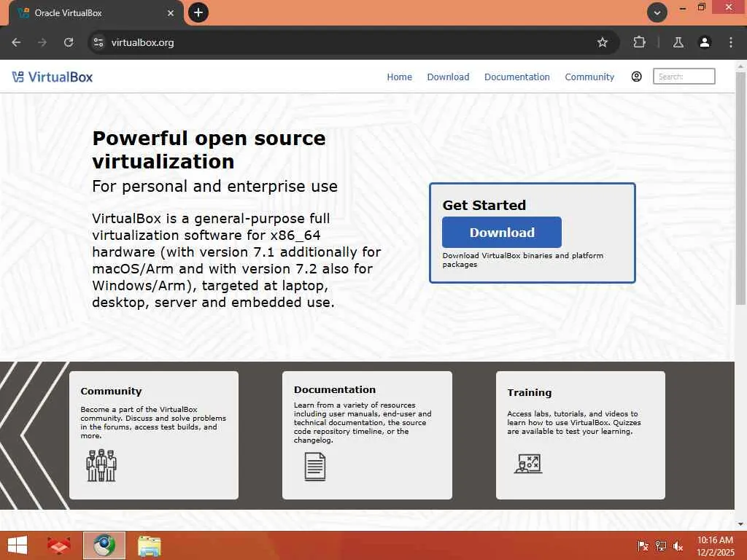Open the Download nav link

pyautogui.click(x=448, y=77)
